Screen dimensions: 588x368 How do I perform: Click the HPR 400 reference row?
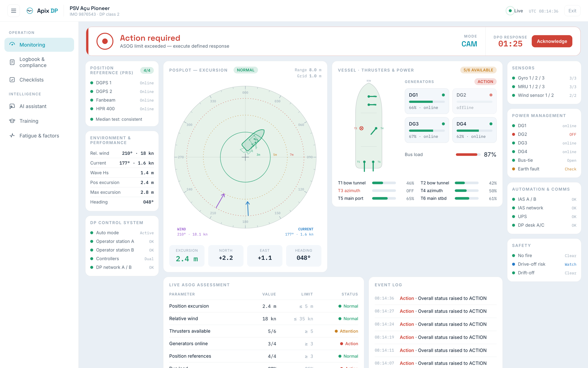122,109
